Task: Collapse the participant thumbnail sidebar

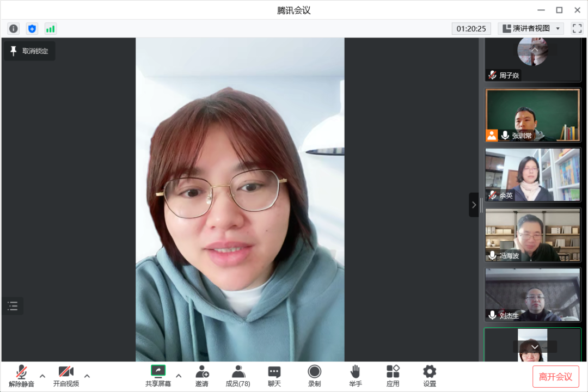Action: 474,205
